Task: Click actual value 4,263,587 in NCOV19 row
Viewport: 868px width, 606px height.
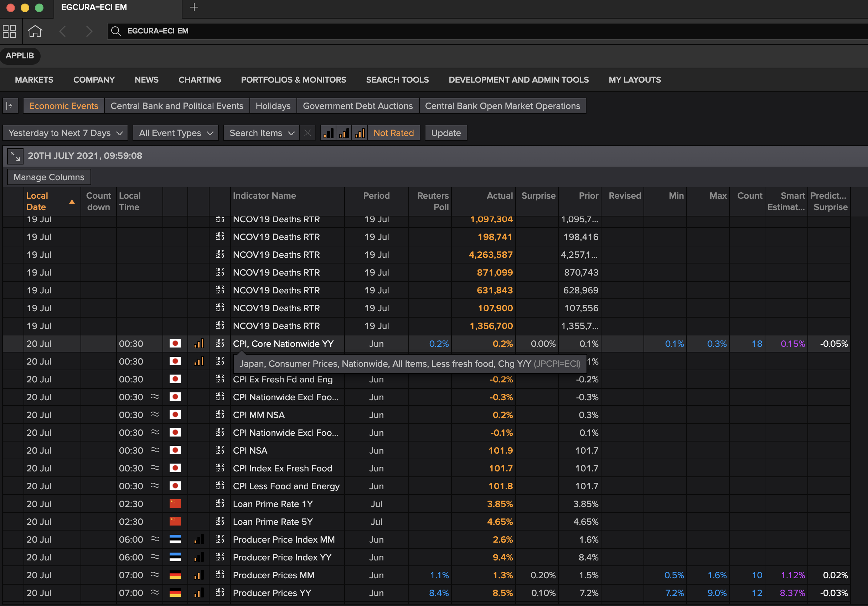Action: 491,255
